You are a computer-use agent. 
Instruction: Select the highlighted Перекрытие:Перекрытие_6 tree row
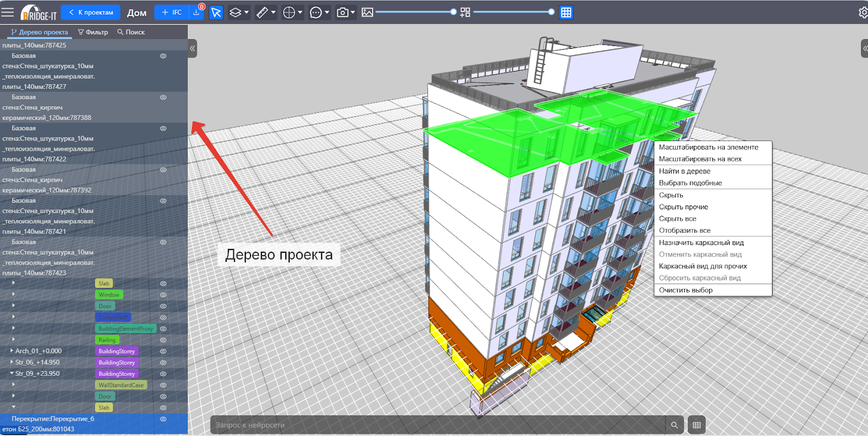(94, 424)
